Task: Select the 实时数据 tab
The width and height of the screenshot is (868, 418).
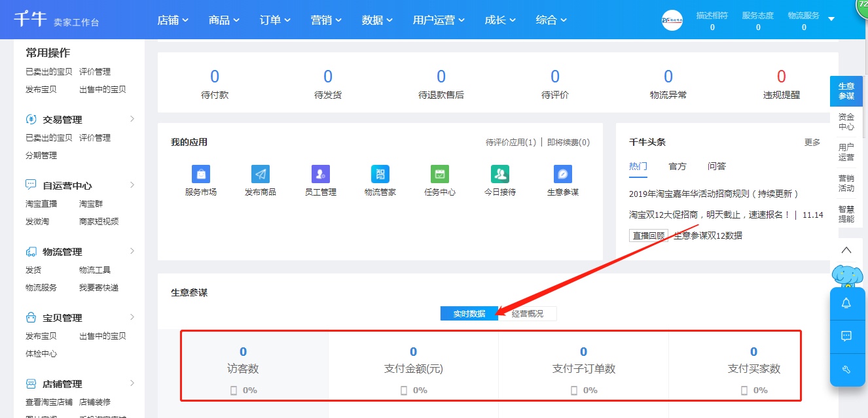Action: click(x=469, y=314)
